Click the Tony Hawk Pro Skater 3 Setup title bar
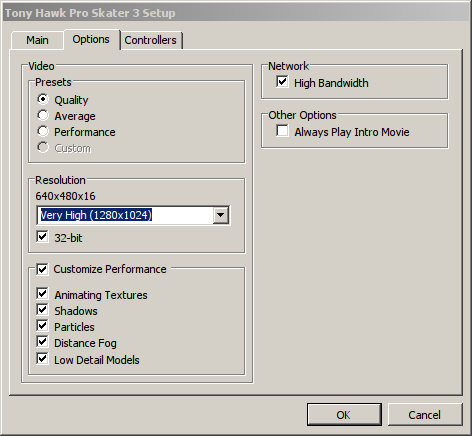Image resolution: width=472 pixels, height=436 pixels. (236, 13)
